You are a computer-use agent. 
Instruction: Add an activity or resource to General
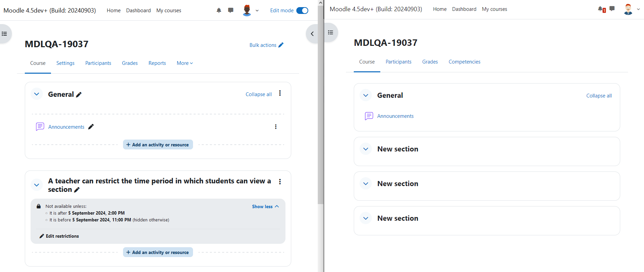click(158, 145)
